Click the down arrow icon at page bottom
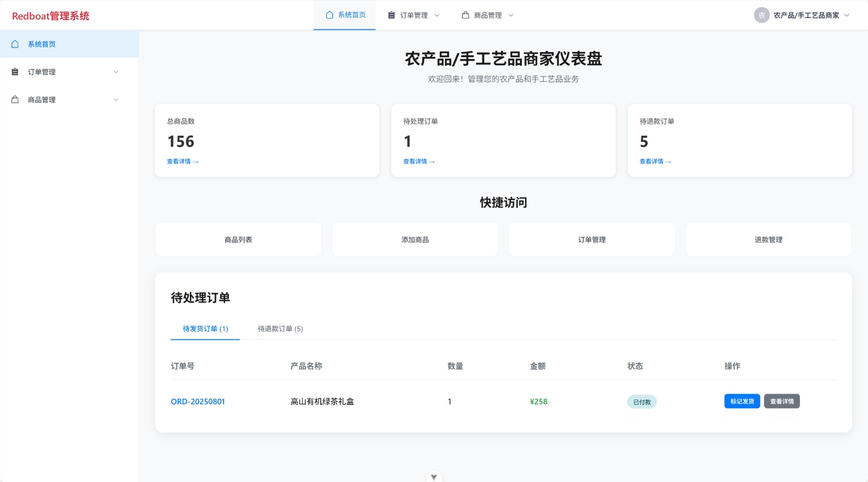Screen dimensions: 868x482 pos(433,477)
